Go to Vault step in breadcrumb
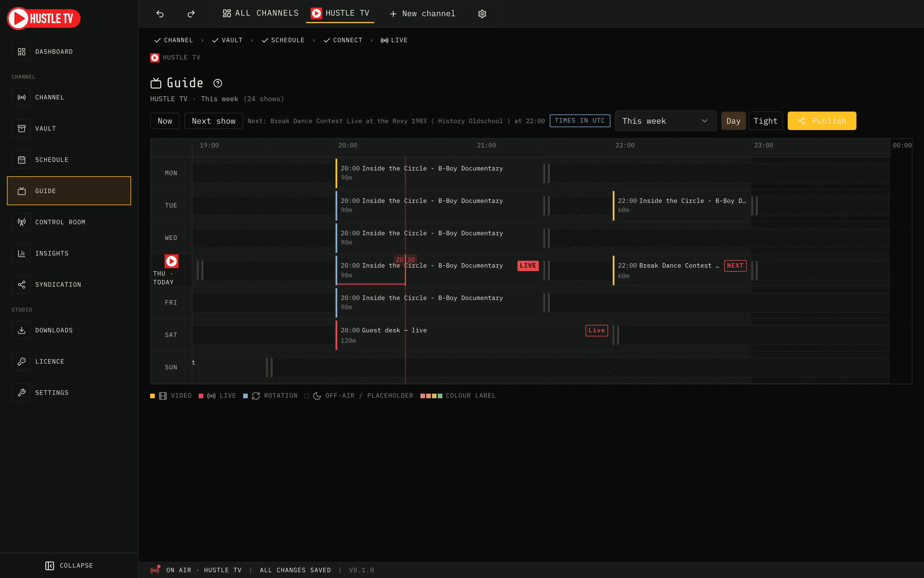 pos(227,40)
